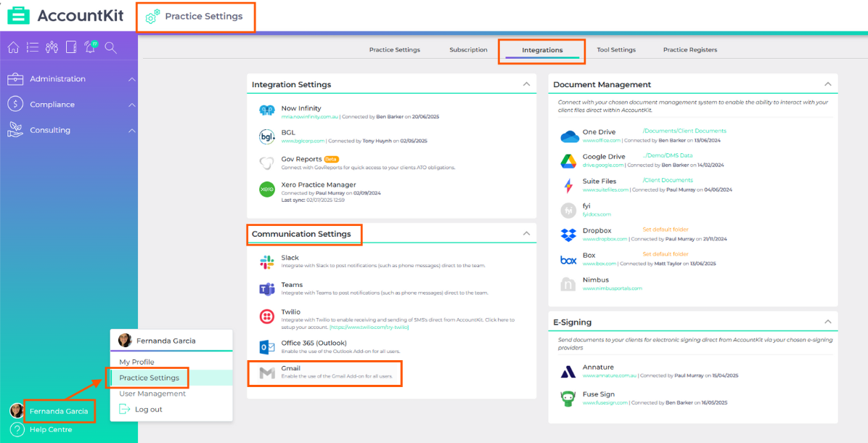
Task: Collapse the Document Management panel
Action: 827,84
